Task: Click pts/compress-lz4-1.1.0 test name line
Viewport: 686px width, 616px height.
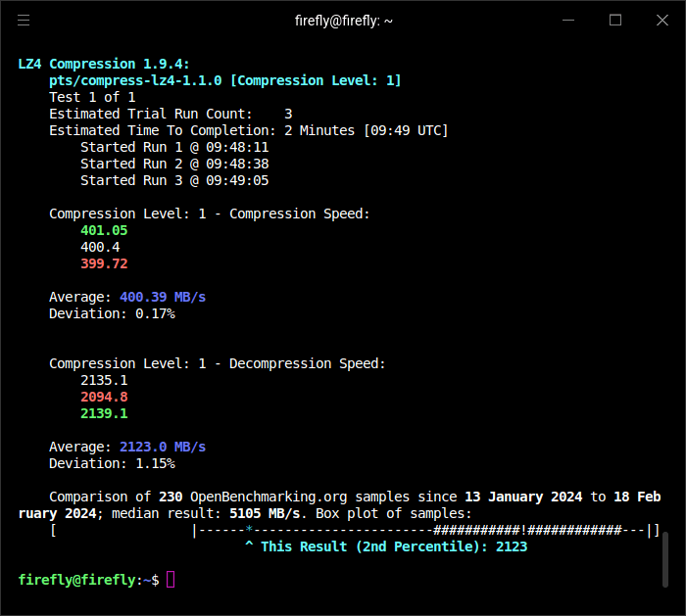Action: (224, 80)
